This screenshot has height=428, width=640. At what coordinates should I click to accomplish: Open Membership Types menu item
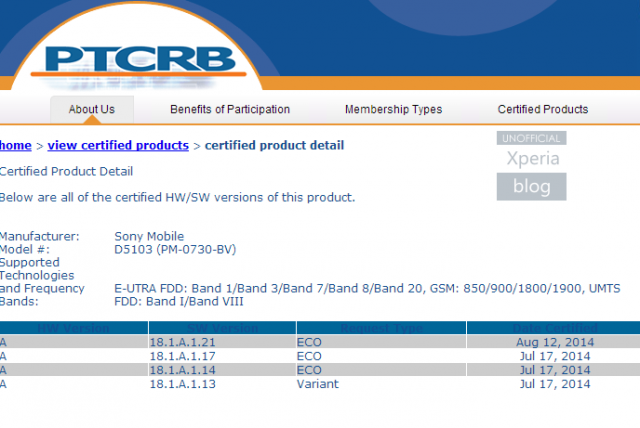click(393, 109)
